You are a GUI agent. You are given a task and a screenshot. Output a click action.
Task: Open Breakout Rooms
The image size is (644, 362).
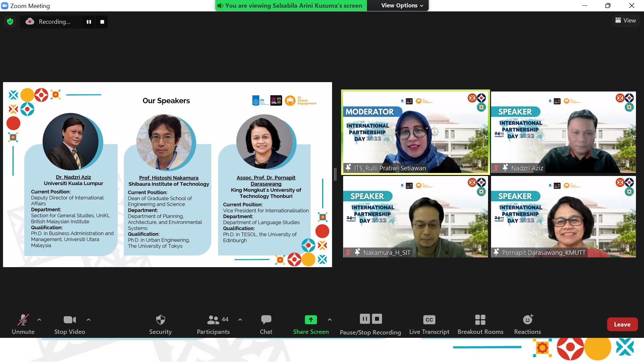(480, 324)
